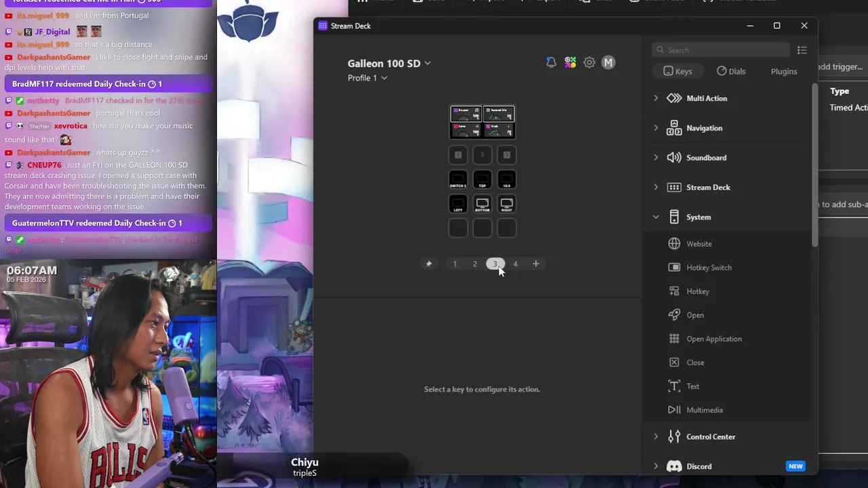Click the Discord logo icon
Screen dimensions: 868x488
pyautogui.click(x=674, y=466)
